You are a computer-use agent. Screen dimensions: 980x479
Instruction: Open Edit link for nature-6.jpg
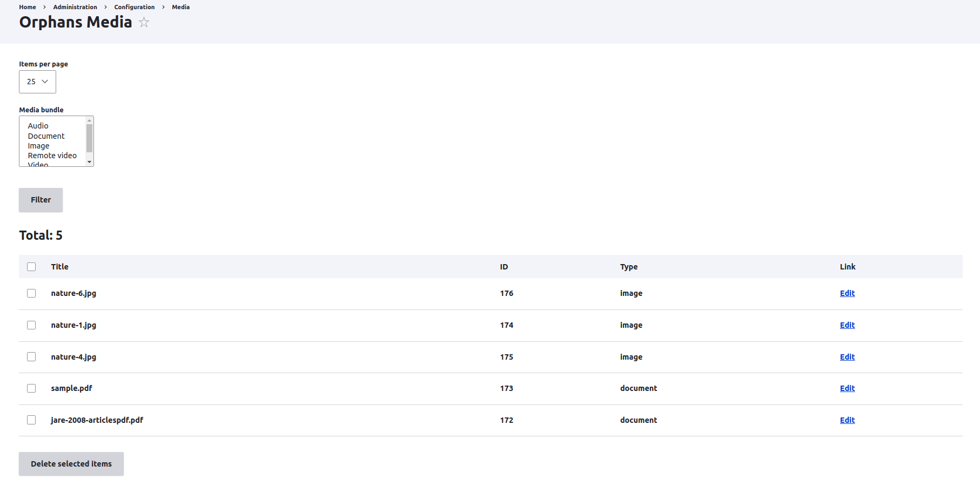tap(847, 293)
